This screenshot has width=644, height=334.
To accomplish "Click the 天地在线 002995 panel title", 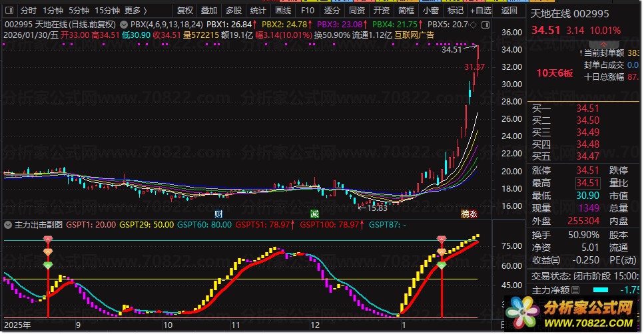I will [x=569, y=14].
